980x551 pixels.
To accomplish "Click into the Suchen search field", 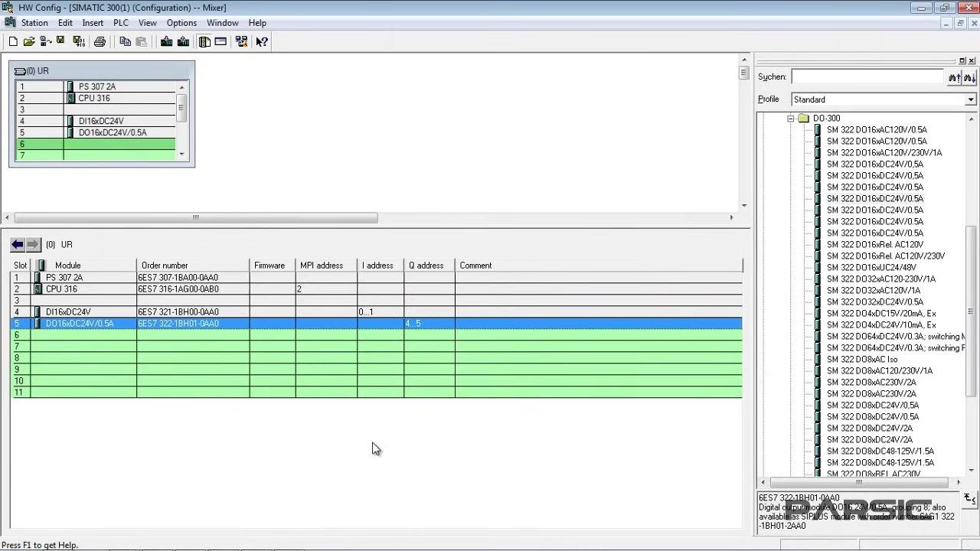I will pyautogui.click(x=867, y=77).
